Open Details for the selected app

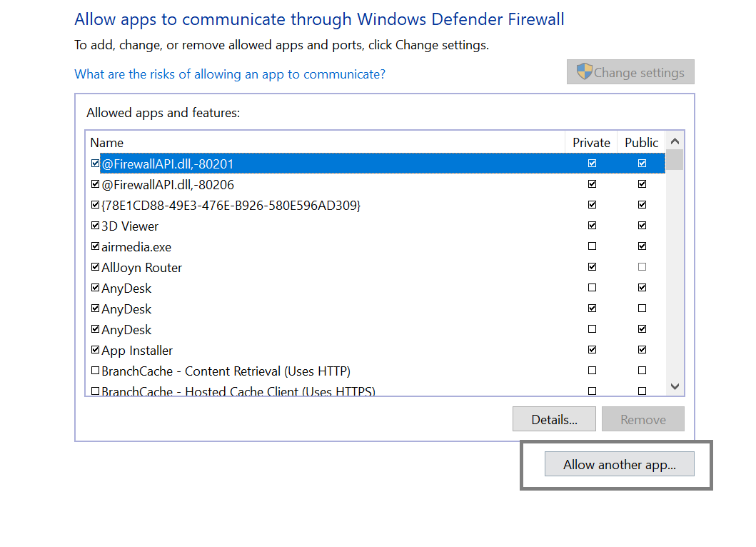pos(554,419)
